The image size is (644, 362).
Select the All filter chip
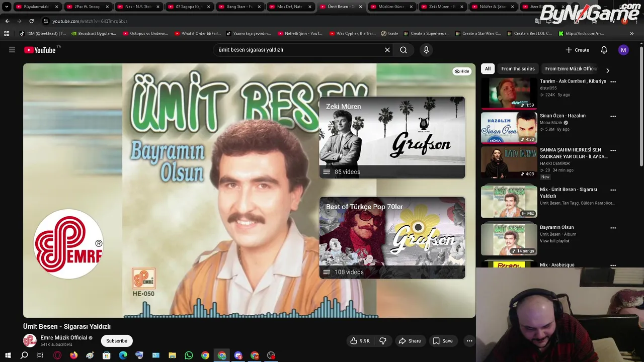488,69
